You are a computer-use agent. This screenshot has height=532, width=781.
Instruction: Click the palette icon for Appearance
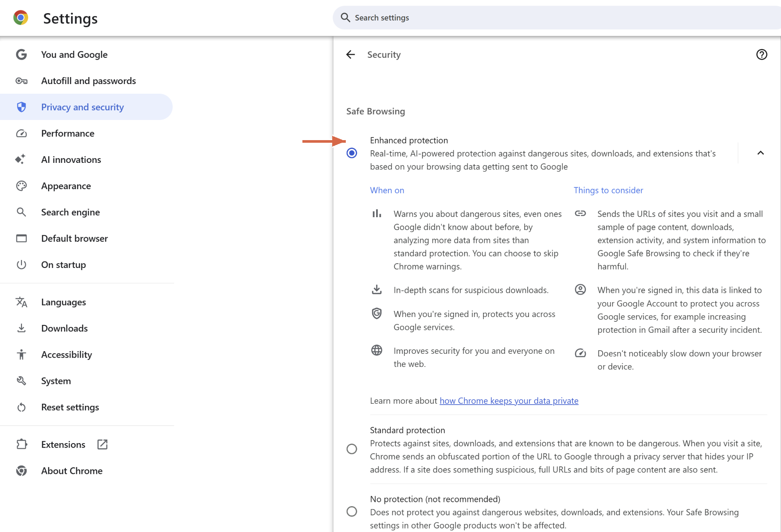tap(21, 186)
